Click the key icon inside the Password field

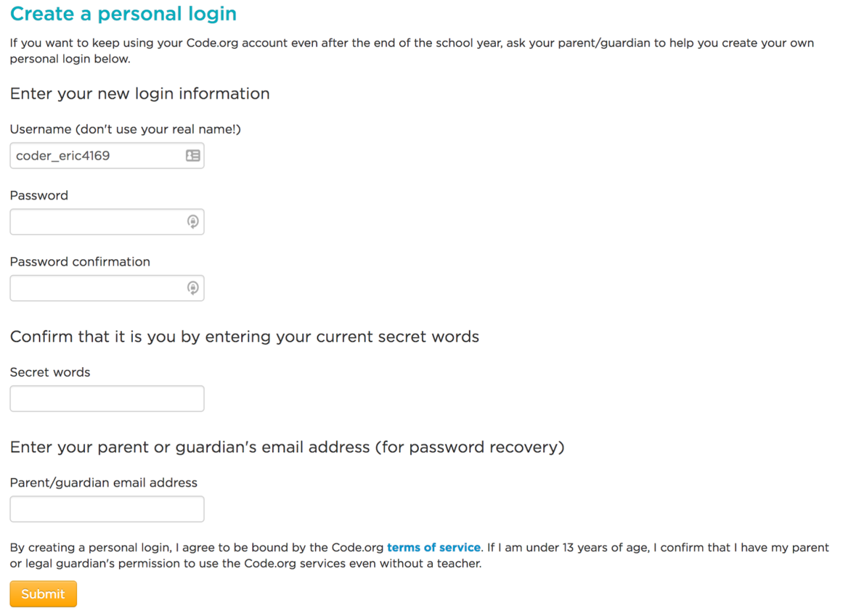tap(192, 222)
